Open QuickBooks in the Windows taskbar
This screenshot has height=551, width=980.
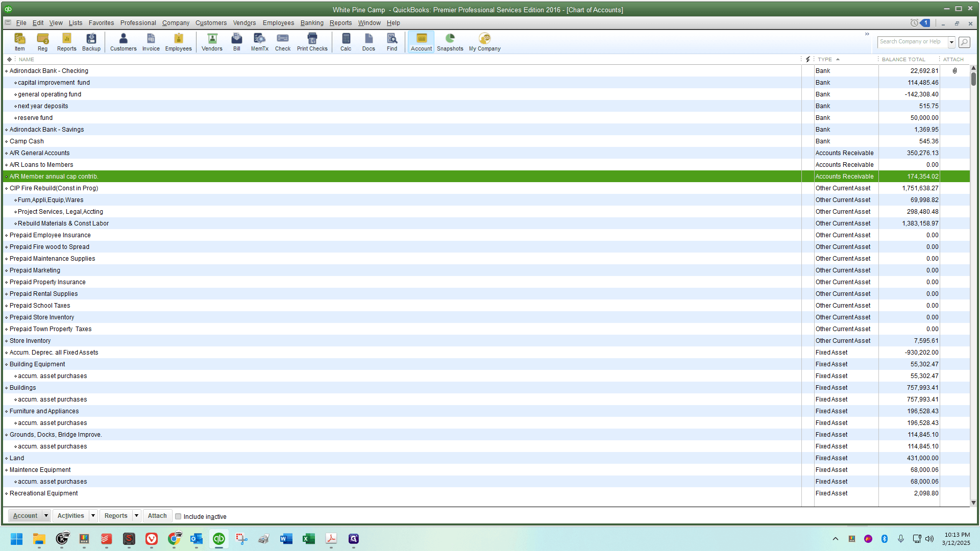219,539
